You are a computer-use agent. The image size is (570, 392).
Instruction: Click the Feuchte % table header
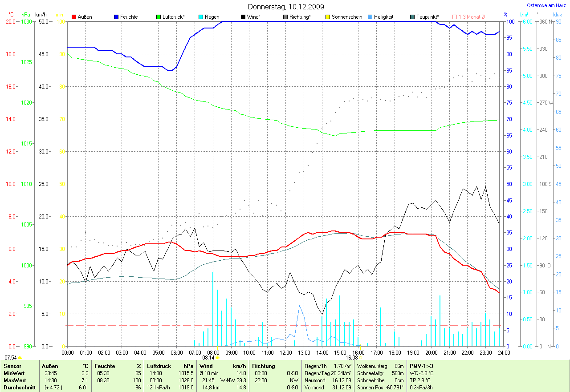coord(118,366)
